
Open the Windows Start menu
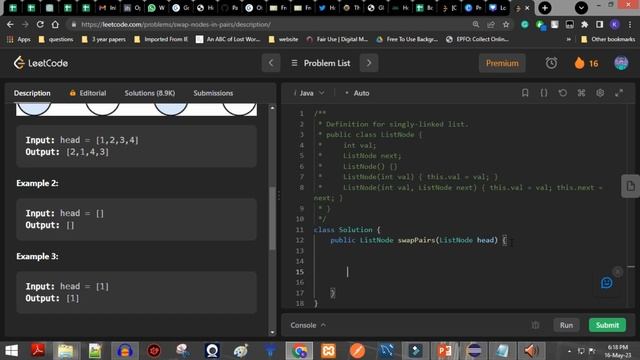pyautogui.click(x=11, y=351)
